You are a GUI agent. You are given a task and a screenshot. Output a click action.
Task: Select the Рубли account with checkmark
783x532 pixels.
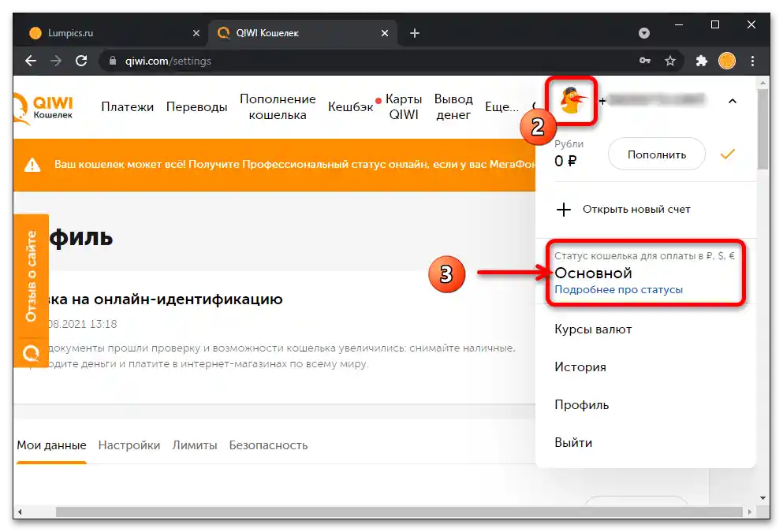728,154
